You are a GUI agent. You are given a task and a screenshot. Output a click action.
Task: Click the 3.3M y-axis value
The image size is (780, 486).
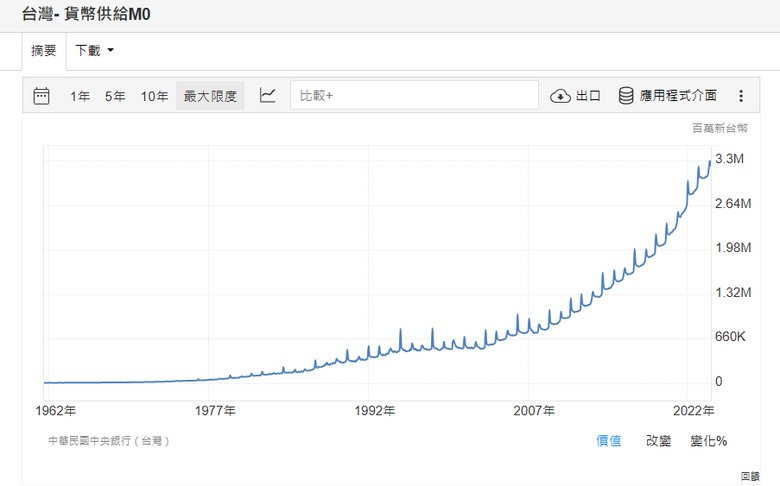(729, 159)
